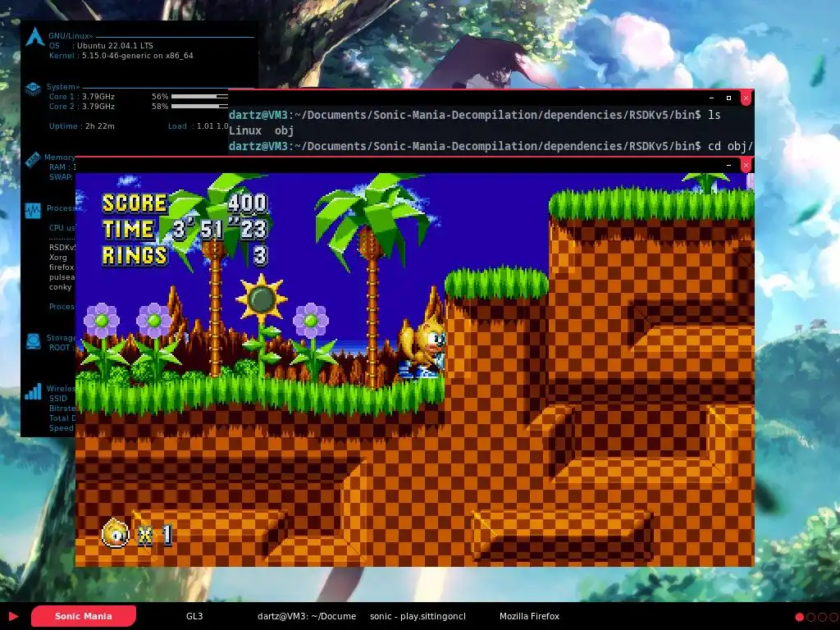Viewport: 840px width, 630px height.
Task: Click the 'obj' entry in terminal output
Action: click(285, 130)
